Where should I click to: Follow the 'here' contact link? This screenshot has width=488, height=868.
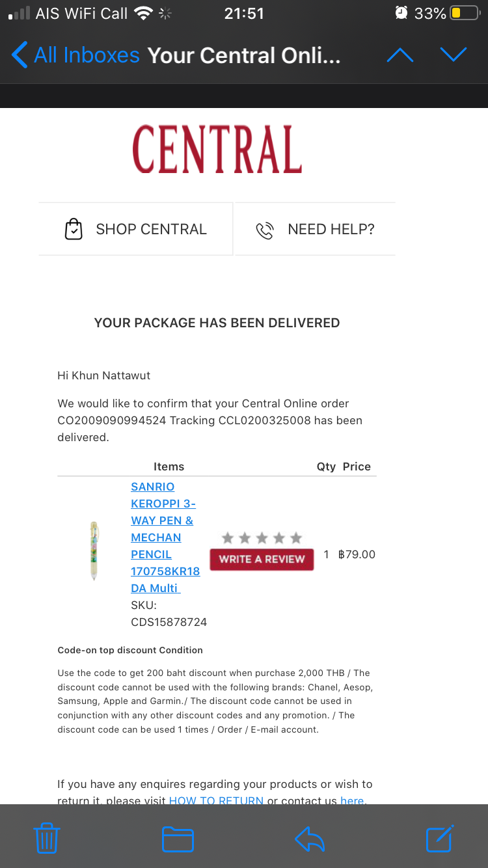(352, 800)
